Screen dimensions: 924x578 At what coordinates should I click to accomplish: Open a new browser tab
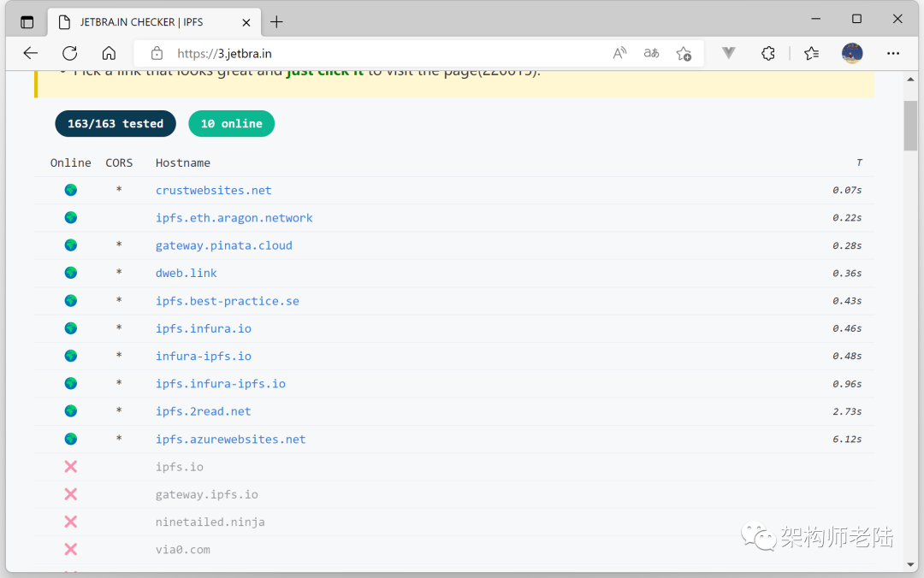point(276,22)
